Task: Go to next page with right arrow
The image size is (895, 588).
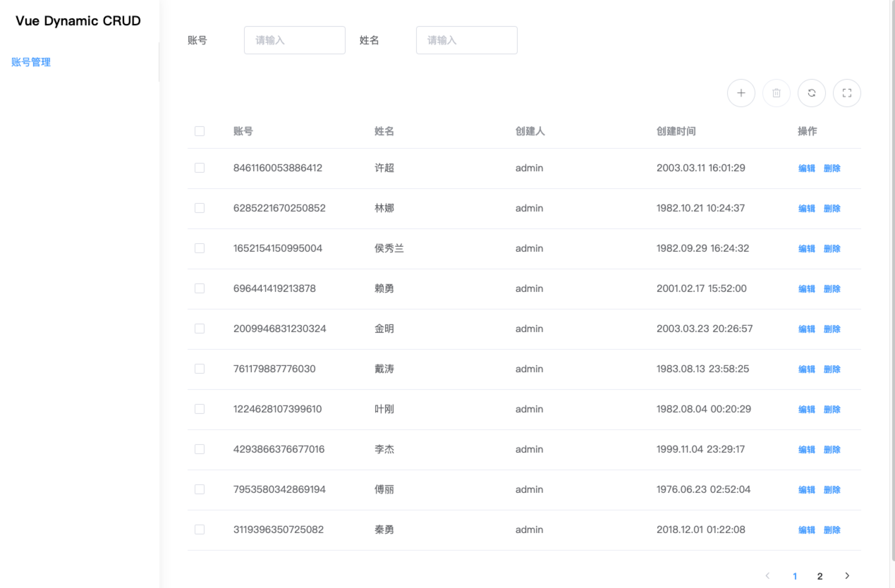Action: pos(847,576)
